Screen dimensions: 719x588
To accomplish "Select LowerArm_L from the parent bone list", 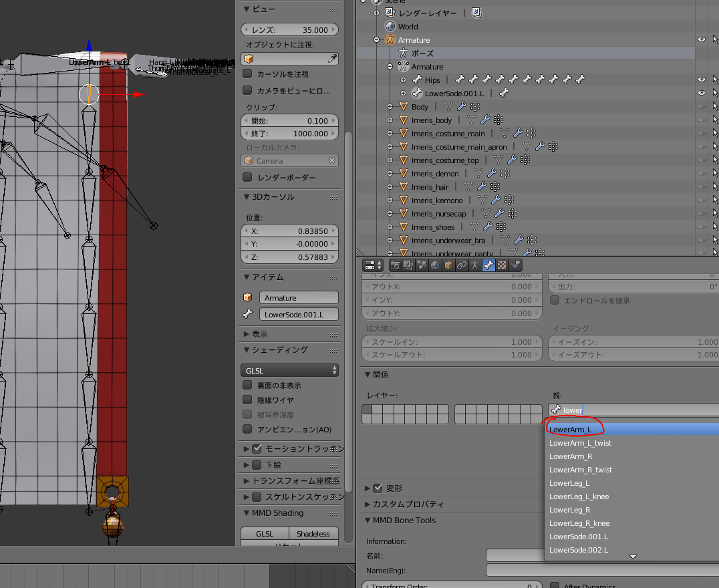I will pyautogui.click(x=632, y=430).
